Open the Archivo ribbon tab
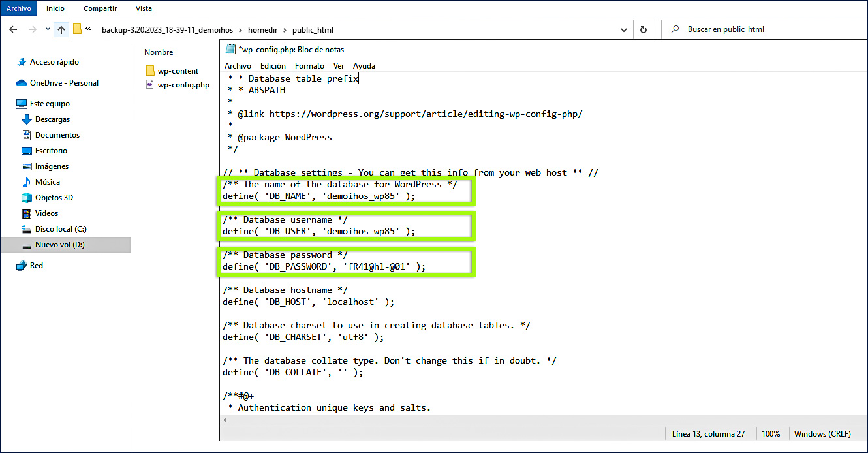The image size is (868, 453). click(x=19, y=8)
